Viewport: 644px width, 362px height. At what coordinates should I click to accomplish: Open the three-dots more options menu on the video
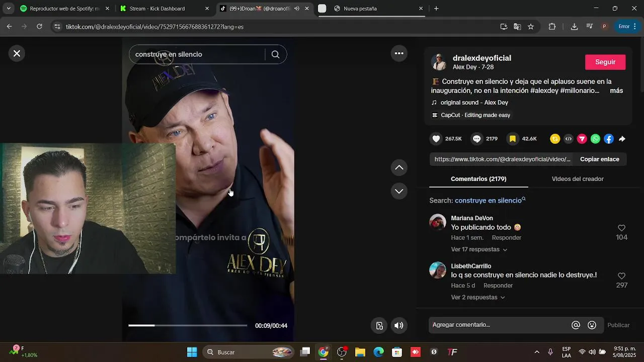[399, 53]
